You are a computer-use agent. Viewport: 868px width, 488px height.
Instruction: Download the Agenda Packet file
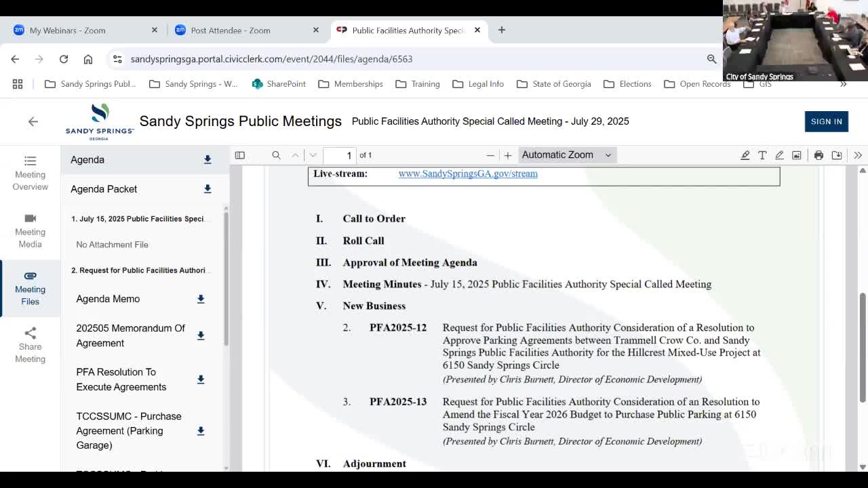pos(208,189)
